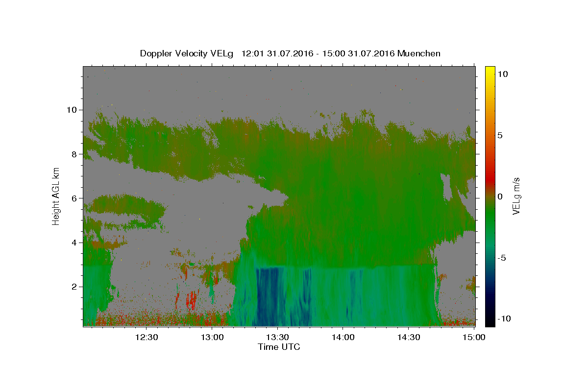
Task: Click the 14:30 time axis label
Action: click(408, 337)
